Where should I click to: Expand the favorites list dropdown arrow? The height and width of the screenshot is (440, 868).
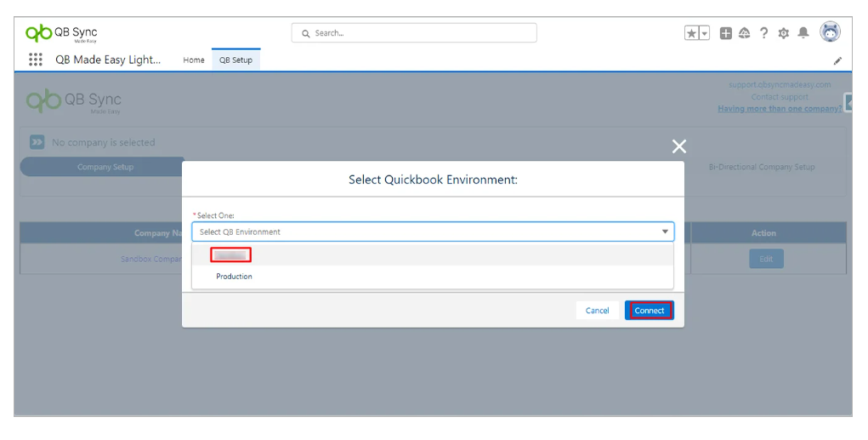point(704,33)
